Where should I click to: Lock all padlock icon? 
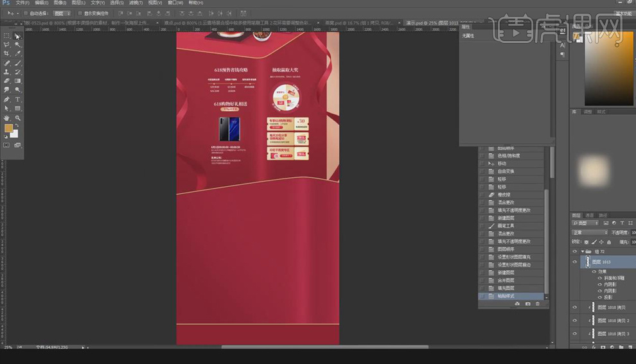click(x=609, y=242)
